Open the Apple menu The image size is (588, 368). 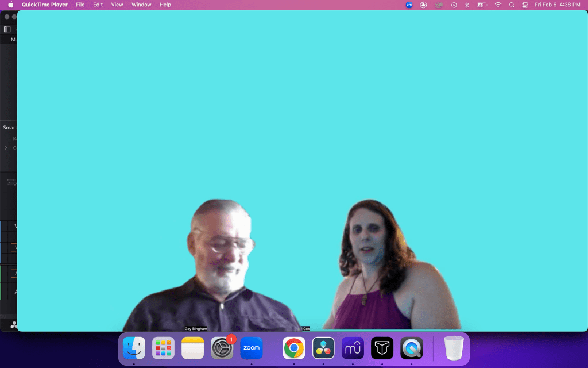pyautogui.click(x=10, y=5)
